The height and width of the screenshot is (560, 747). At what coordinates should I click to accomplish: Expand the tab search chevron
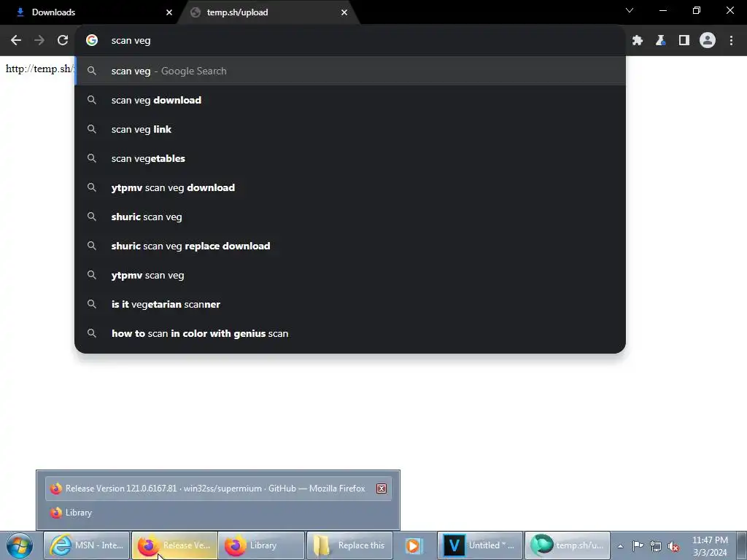(630, 10)
